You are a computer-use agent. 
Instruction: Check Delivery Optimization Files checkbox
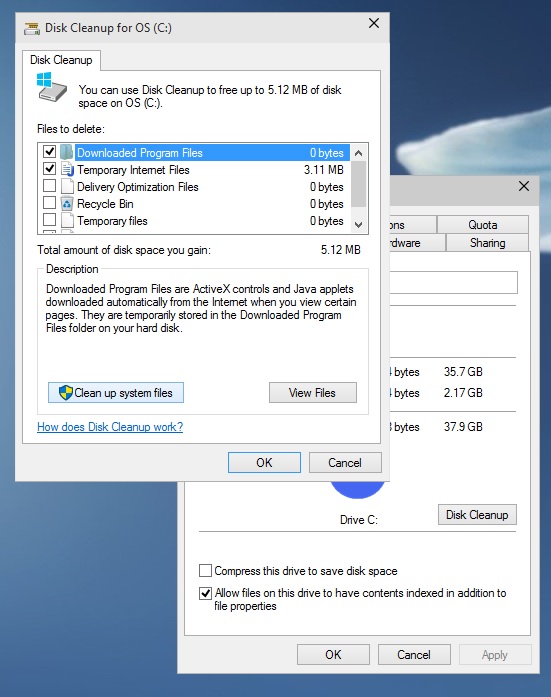click(49, 186)
